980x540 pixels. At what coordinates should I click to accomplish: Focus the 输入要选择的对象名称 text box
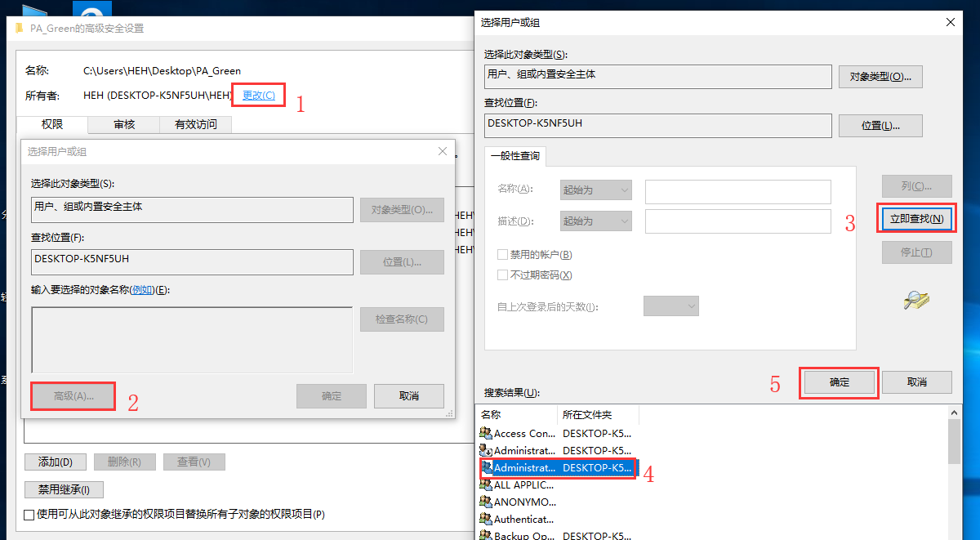(x=192, y=340)
